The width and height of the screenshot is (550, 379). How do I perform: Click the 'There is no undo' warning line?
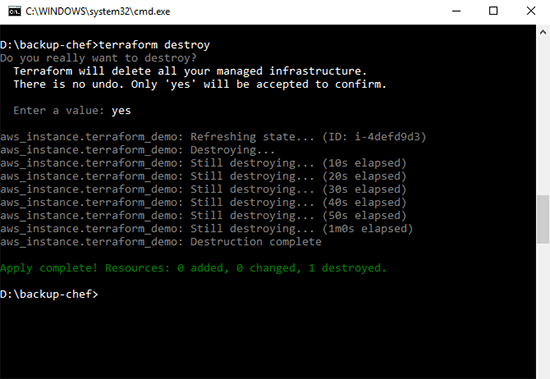tap(200, 84)
